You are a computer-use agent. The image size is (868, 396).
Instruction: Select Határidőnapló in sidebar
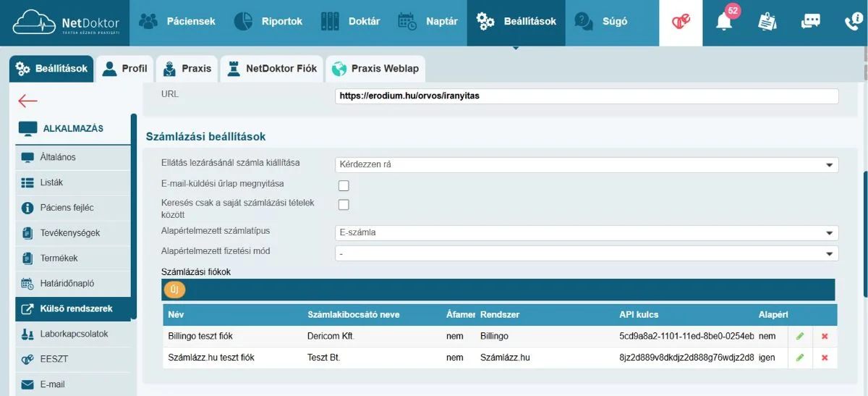coord(72,284)
